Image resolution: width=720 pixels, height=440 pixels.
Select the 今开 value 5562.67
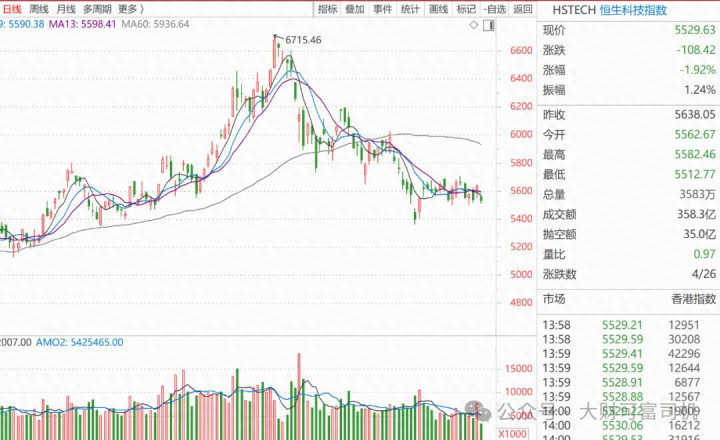(x=695, y=134)
